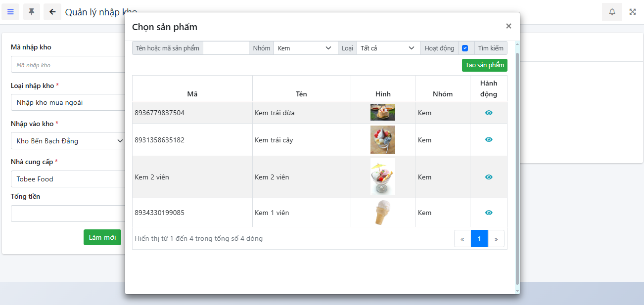The width and height of the screenshot is (644, 305).
Task: Click the fullscreen expand icon
Action: [633, 12]
